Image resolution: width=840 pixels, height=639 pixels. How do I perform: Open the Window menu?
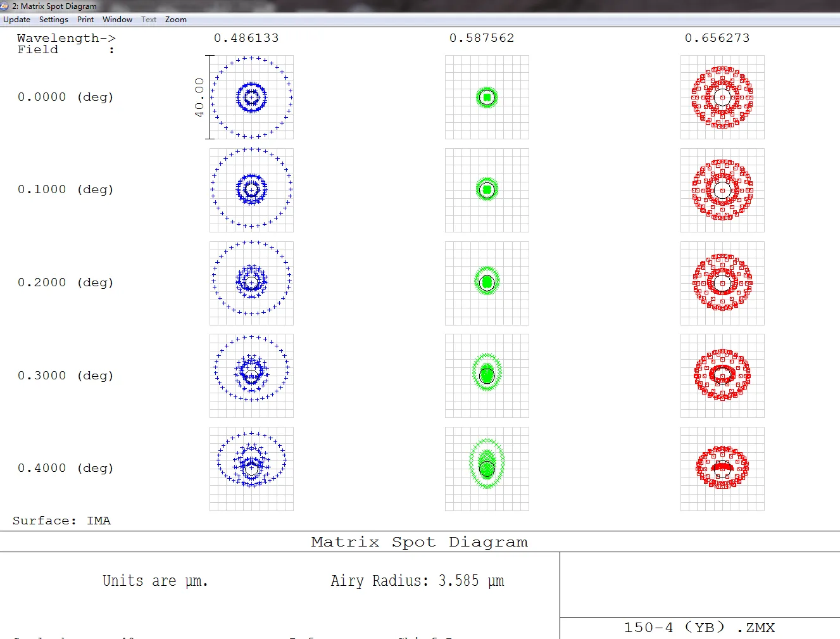click(x=117, y=20)
